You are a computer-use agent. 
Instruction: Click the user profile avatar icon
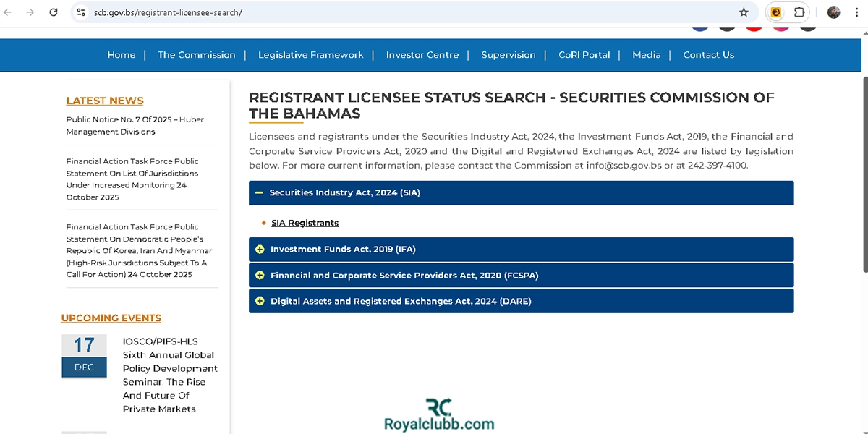(x=834, y=12)
